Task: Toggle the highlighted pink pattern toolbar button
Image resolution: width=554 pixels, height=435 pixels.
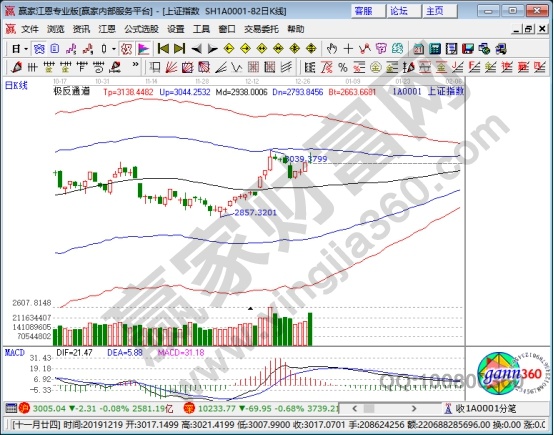Action: [126, 49]
